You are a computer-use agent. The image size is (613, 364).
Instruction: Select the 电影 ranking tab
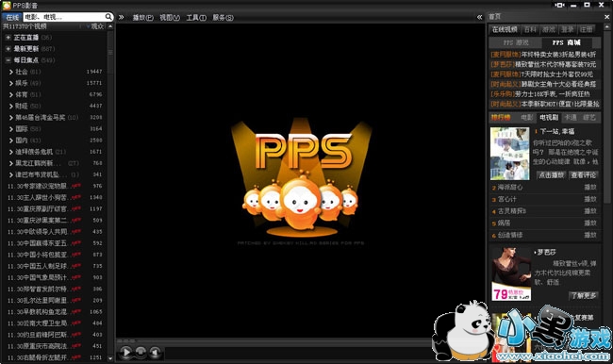pos(526,117)
